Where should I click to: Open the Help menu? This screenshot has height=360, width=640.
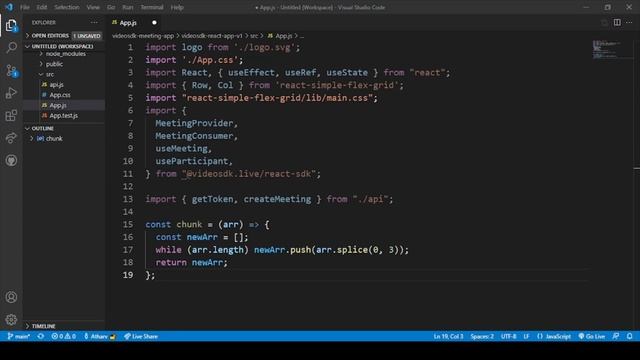(x=177, y=7)
